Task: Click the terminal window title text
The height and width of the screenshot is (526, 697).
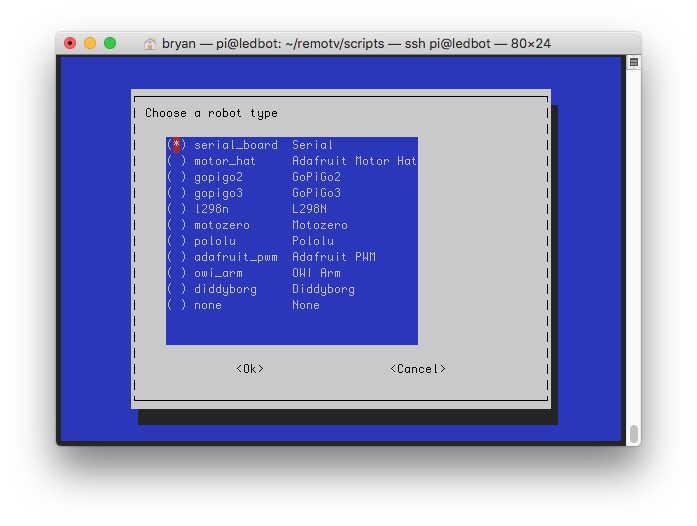Action: point(356,44)
